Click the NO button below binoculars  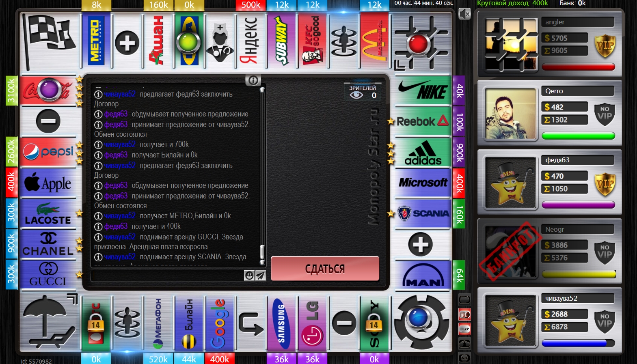(464, 358)
